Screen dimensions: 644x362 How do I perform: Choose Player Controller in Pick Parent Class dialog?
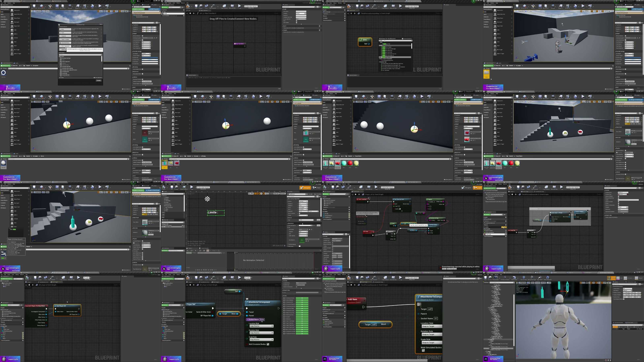click(x=65, y=39)
